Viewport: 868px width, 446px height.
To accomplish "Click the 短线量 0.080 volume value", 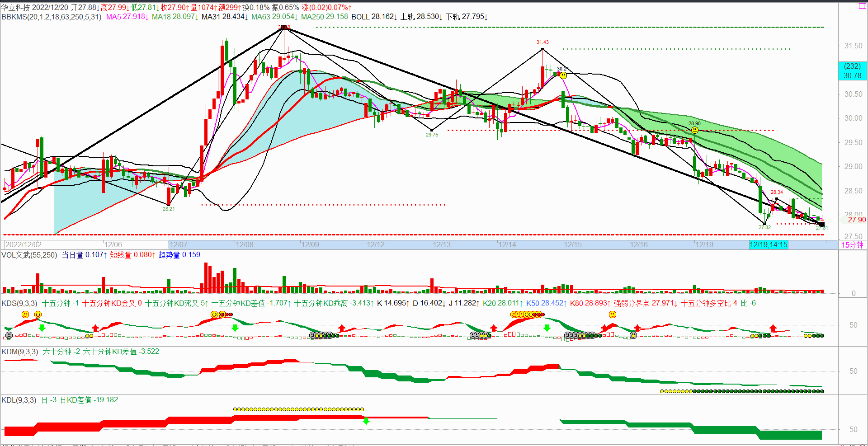I will (x=132, y=255).
